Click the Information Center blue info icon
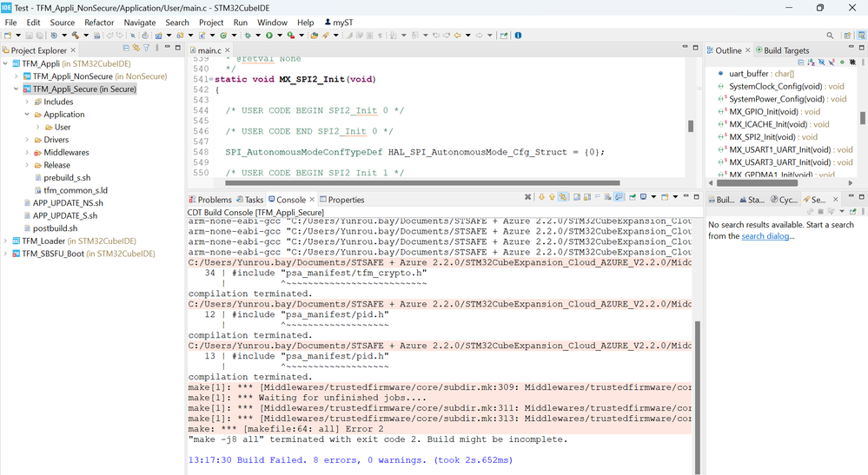 point(518,36)
